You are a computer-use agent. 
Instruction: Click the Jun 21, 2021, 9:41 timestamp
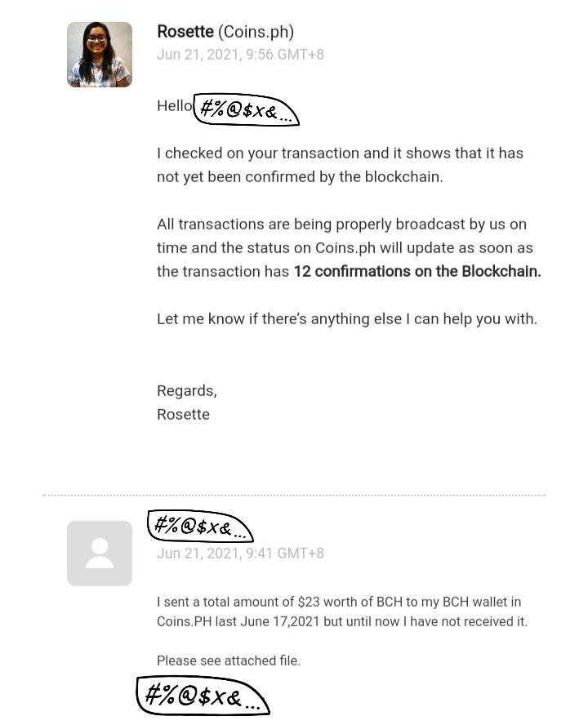click(240, 553)
